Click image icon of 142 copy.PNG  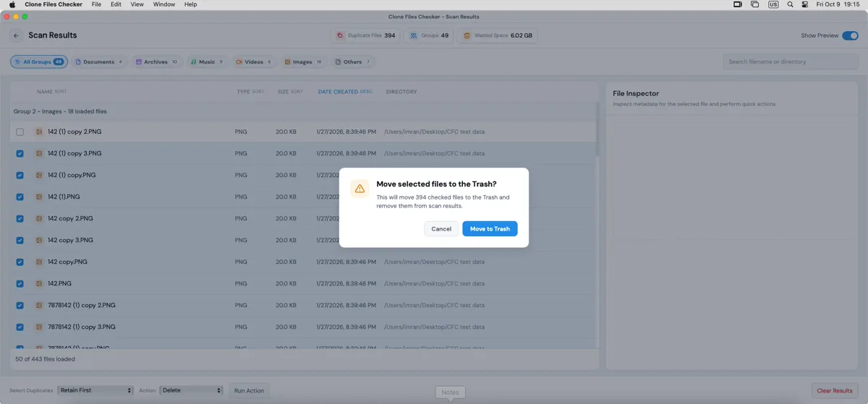point(39,262)
